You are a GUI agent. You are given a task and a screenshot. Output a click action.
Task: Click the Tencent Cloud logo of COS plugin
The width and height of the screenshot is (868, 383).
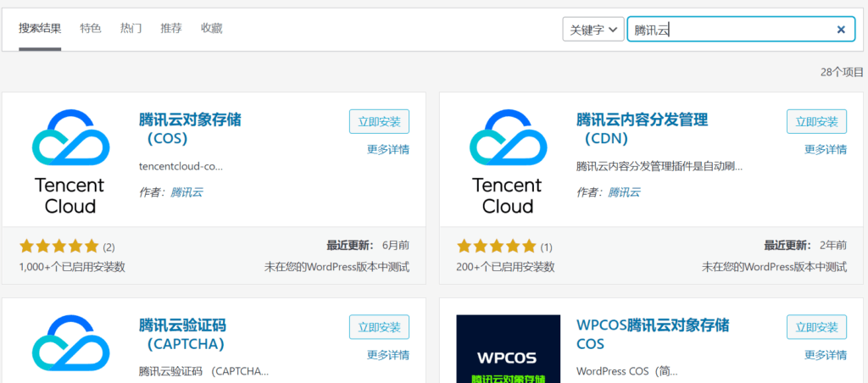pos(70,161)
